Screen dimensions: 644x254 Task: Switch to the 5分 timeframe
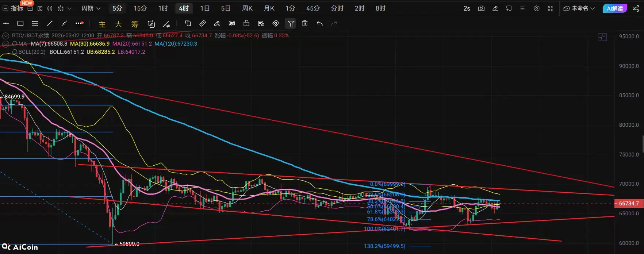(117, 8)
